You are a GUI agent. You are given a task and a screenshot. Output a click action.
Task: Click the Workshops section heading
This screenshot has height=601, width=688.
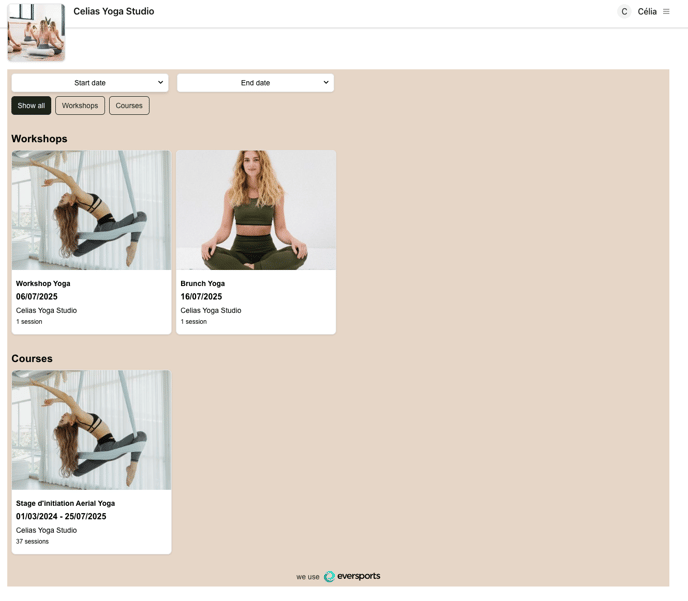39,139
